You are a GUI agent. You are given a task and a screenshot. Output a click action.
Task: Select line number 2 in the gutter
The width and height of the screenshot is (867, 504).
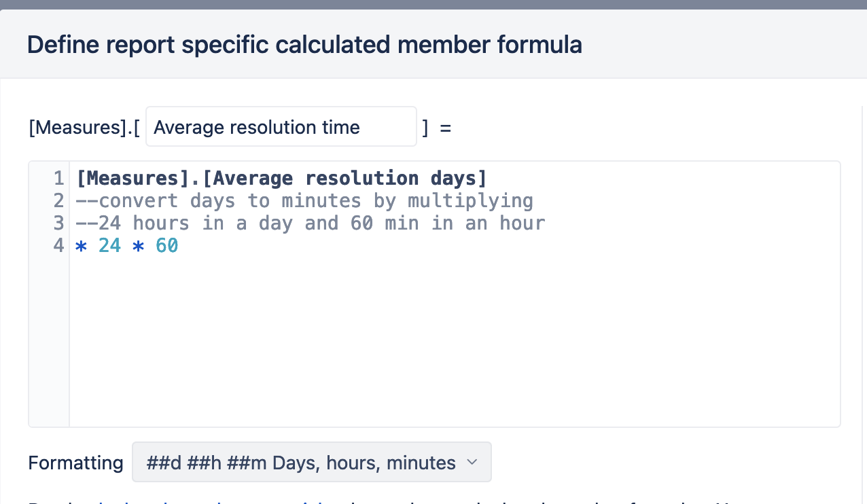(58, 201)
